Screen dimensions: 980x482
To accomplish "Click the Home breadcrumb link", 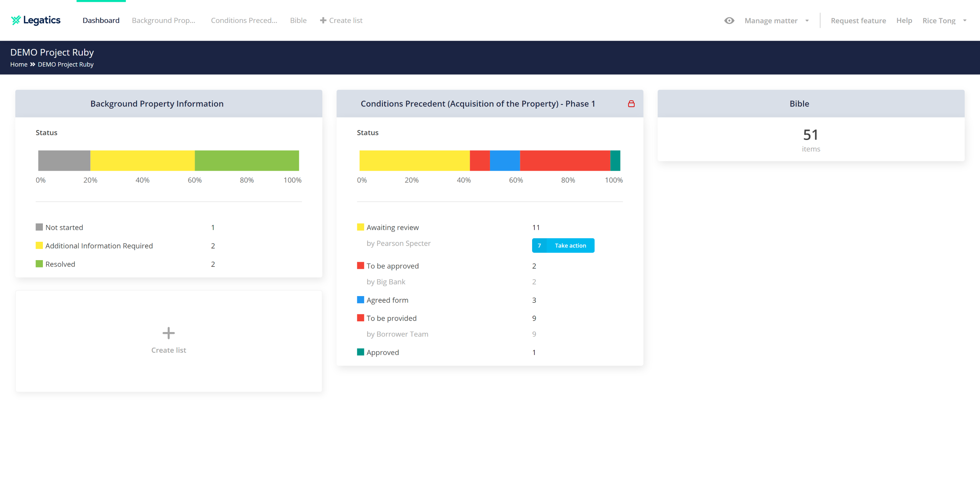I will point(19,64).
